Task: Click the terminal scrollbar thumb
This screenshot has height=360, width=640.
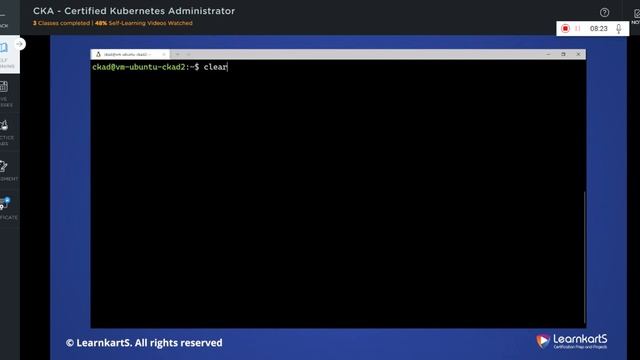Action: 584,257
